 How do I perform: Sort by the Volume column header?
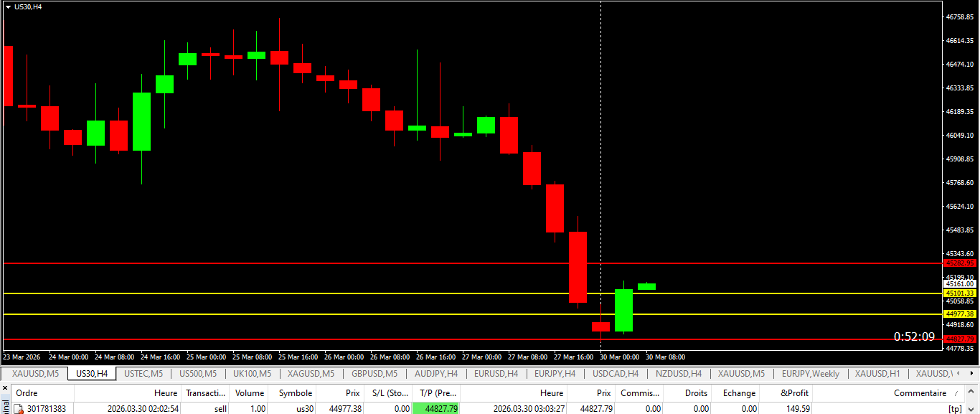tap(249, 393)
